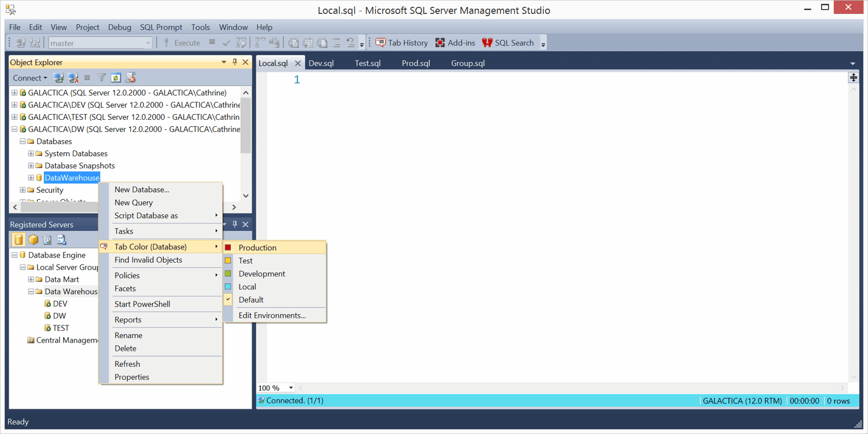Choose the red Production tab color
Image resolution: width=868 pixels, height=434 pixels.
point(257,248)
